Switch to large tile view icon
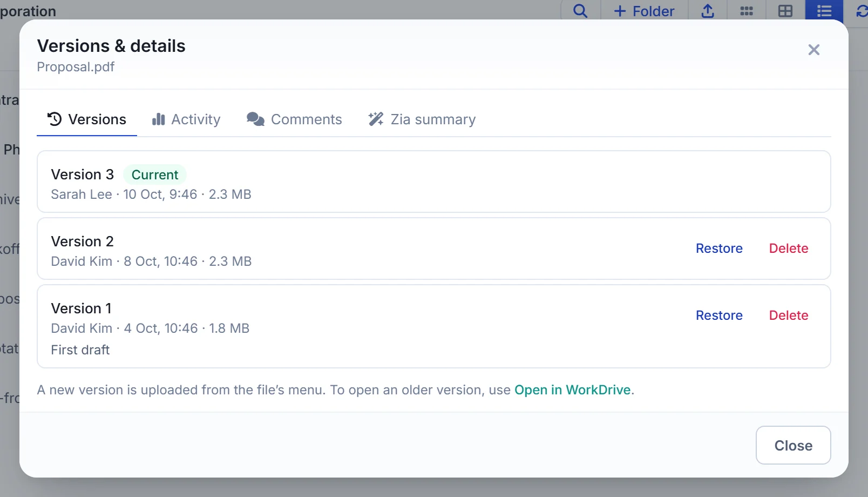This screenshot has height=497, width=868. tap(785, 11)
